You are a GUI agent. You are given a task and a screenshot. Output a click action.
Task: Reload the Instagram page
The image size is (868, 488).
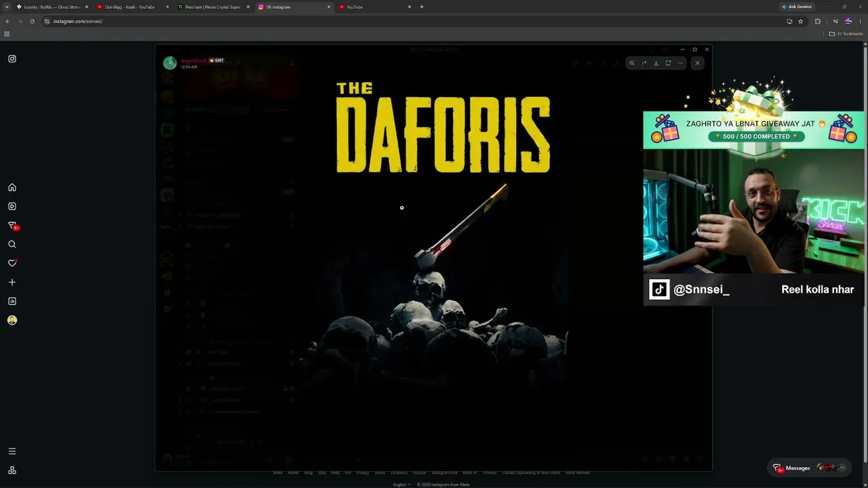[x=32, y=21]
